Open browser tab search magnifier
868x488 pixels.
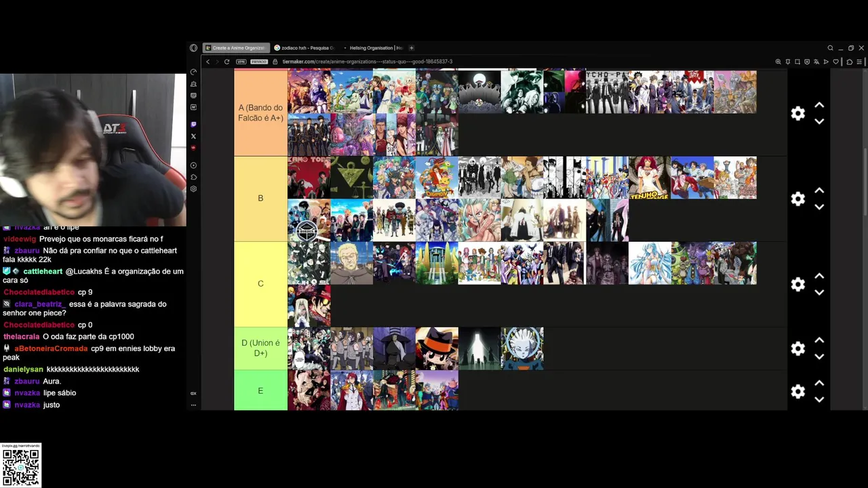pyautogui.click(x=830, y=48)
